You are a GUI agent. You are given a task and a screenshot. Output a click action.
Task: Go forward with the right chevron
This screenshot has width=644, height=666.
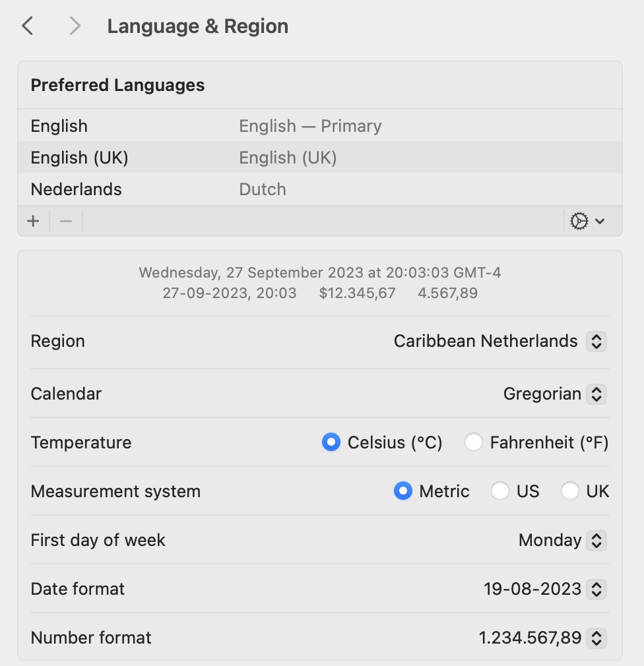click(75, 26)
